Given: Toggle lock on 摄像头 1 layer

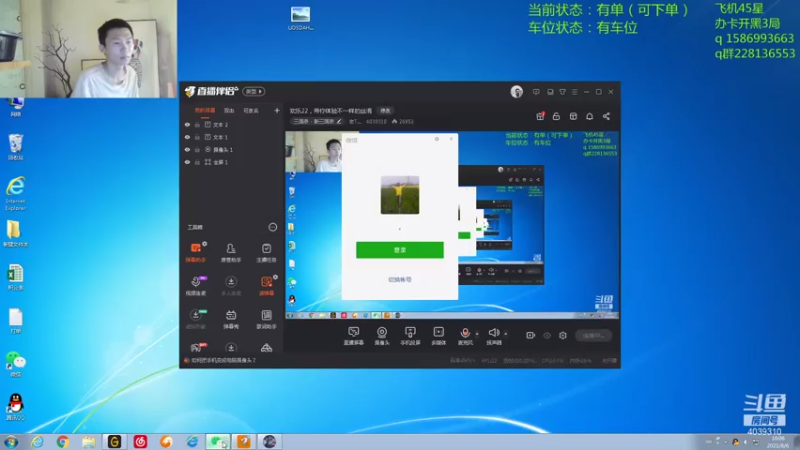Looking at the screenshot, I should tap(197, 149).
